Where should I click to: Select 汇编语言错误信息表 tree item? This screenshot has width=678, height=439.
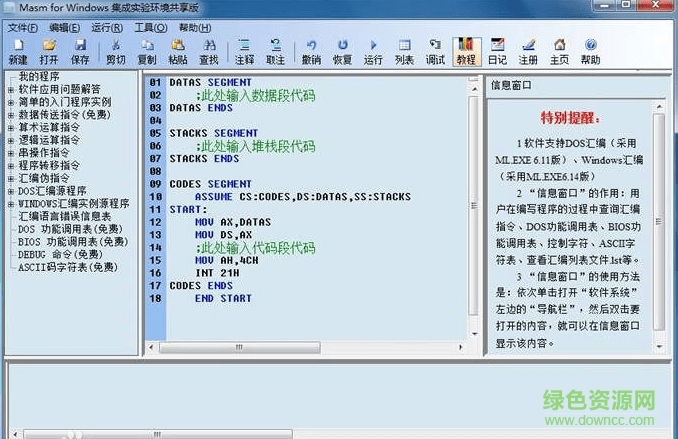click(65, 216)
